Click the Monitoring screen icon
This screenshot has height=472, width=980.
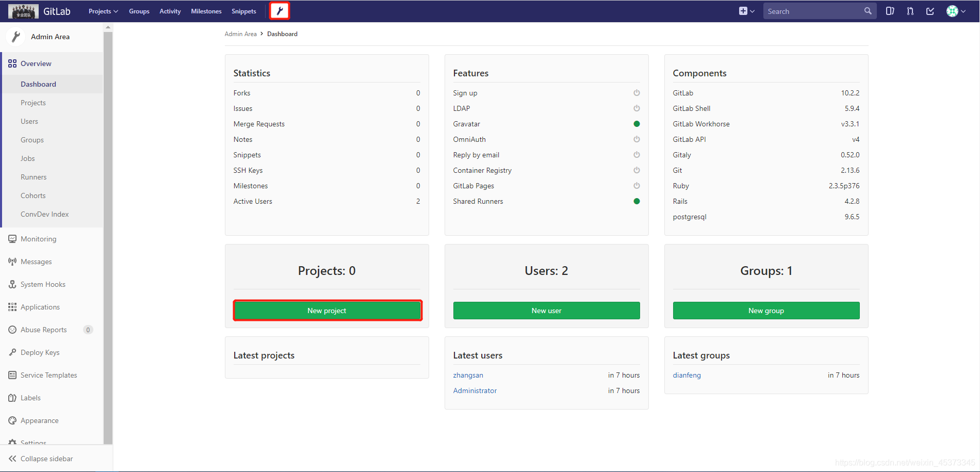[x=12, y=239]
